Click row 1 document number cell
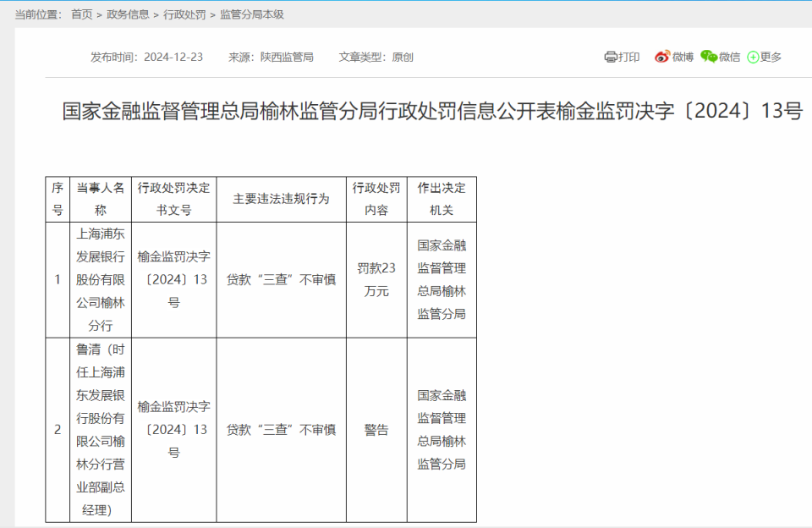This screenshot has height=528, width=812. [x=174, y=280]
